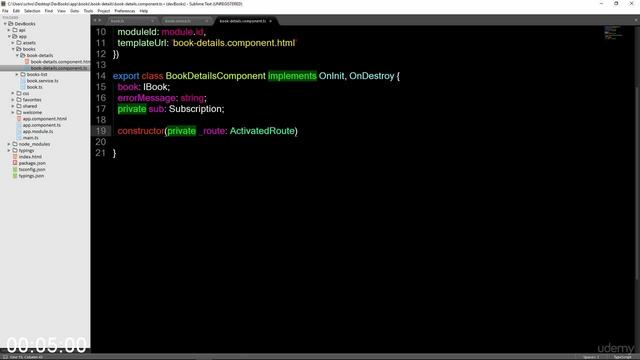Viewport: 640px width, 360px height.
Task: Click the app.component.html file icon
Action: [x=19, y=118]
